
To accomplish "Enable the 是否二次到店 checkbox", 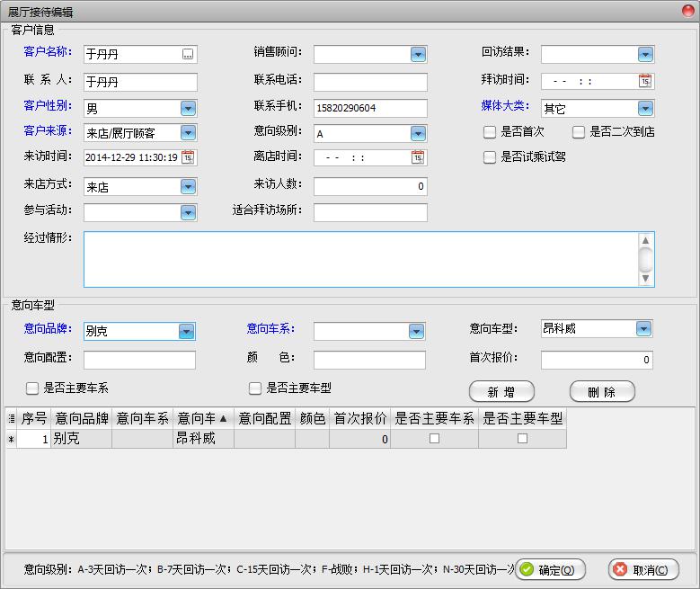I will (579, 132).
